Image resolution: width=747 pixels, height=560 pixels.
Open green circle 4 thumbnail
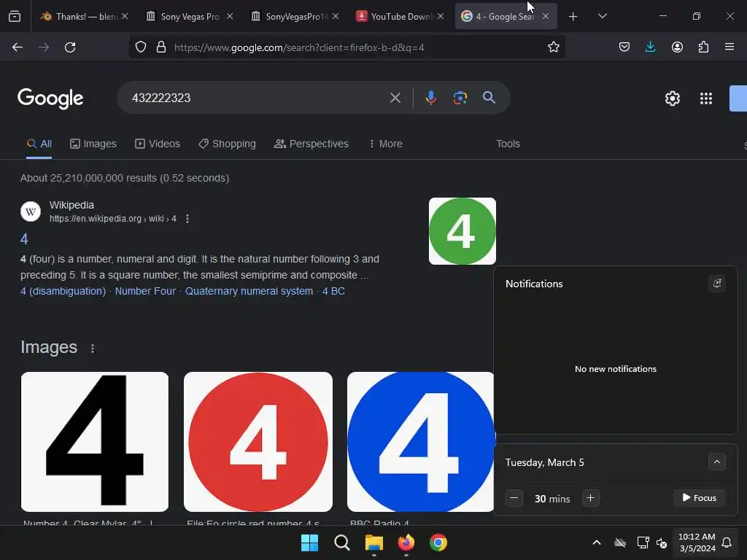pos(462,231)
